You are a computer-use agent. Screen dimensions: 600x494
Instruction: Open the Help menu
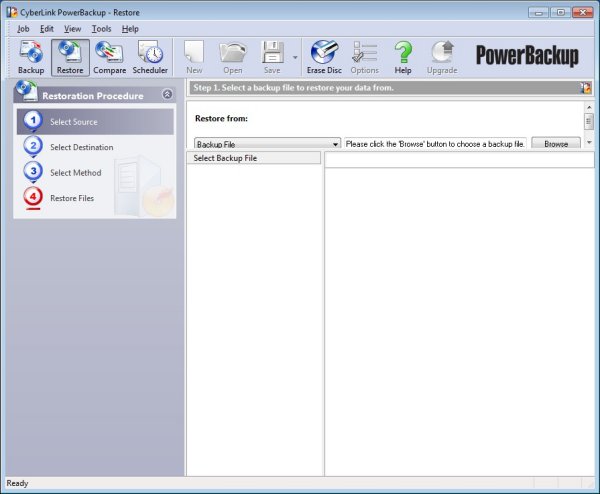[130, 29]
